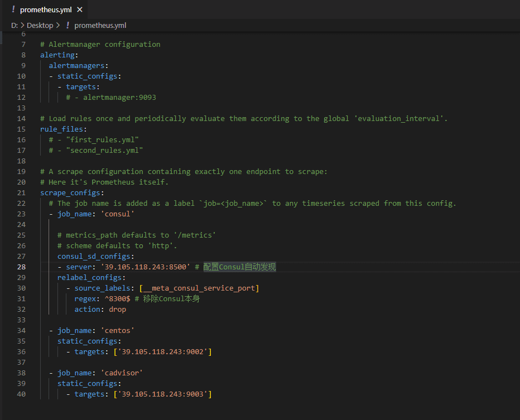Click the 'relabel_configs' key
The height and width of the screenshot is (420, 520).
(x=89, y=278)
